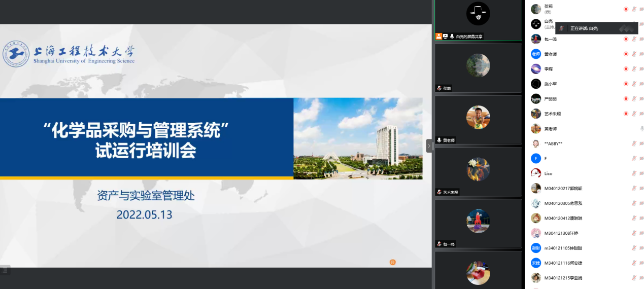Click the orange user icon on 白亮的屏幕共享 tile
644x289 pixels.
point(438,37)
